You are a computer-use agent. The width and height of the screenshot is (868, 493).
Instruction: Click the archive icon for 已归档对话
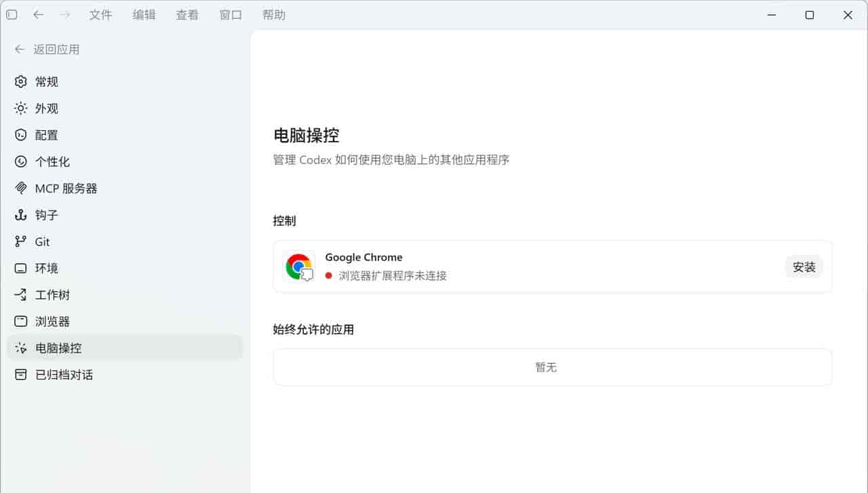click(21, 374)
